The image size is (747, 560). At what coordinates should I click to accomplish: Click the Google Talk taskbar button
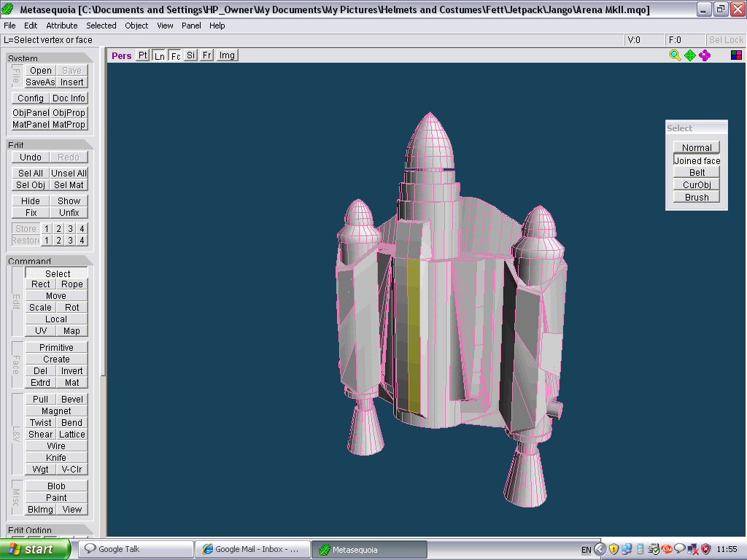point(136,549)
